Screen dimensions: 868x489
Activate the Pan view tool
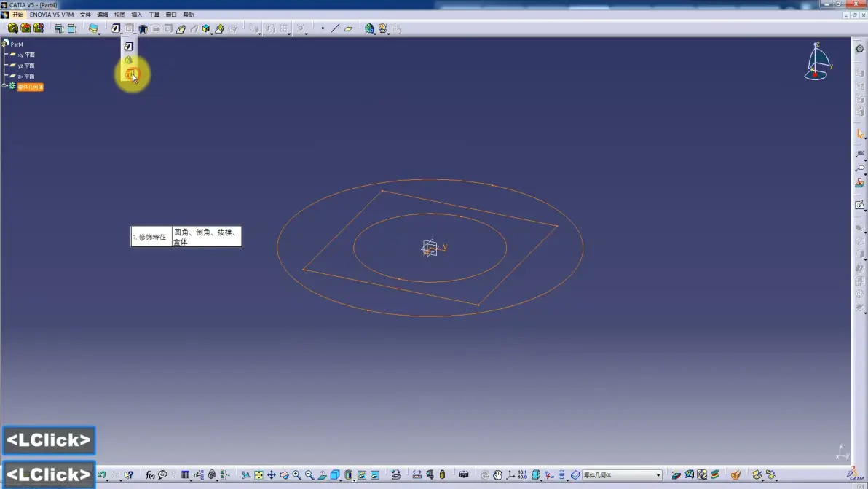coord(271,474)
